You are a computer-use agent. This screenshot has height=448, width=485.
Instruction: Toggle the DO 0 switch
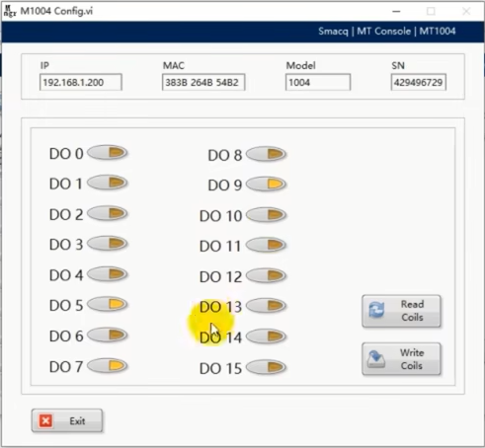click(x=107, y=153)
